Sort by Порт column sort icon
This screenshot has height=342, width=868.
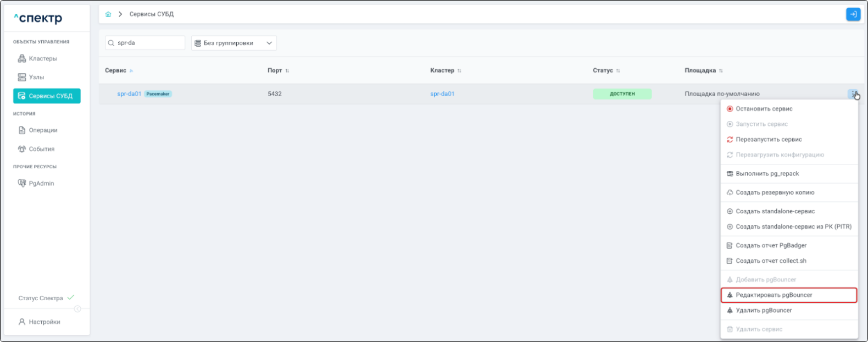click(x=287, y=71)
